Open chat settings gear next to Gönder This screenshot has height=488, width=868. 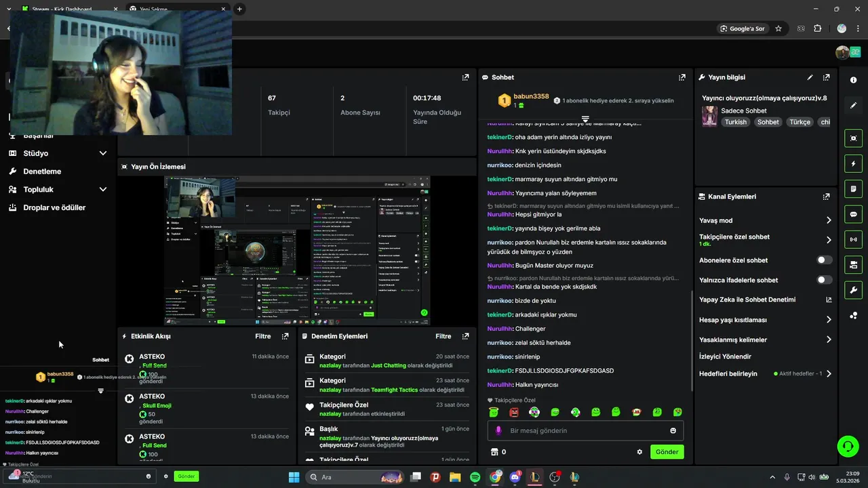[639, 452]
